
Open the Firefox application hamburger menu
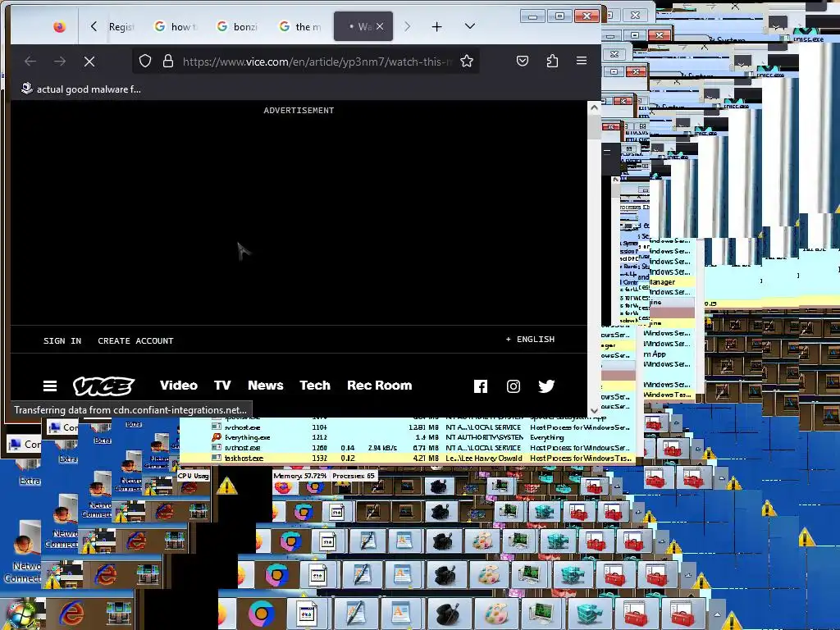tap(582, 61)
